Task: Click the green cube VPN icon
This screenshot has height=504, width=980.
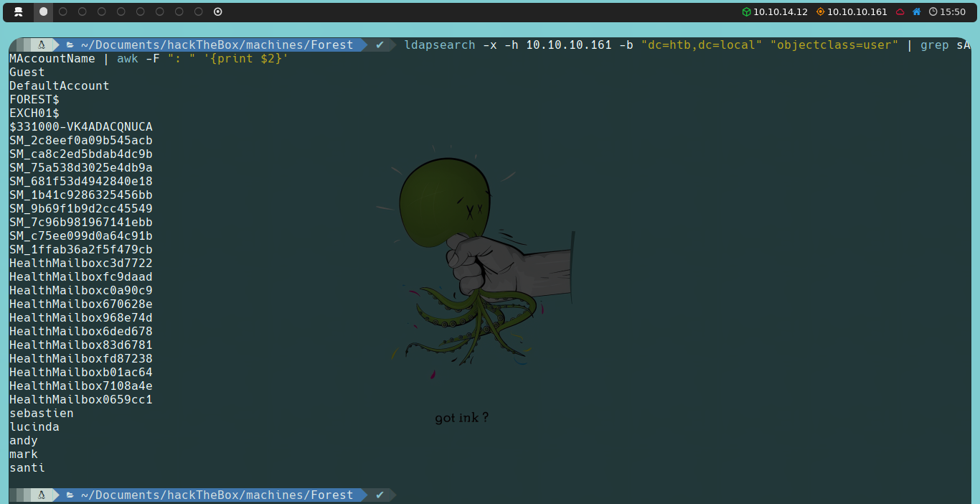Action: tap(746, 11)
